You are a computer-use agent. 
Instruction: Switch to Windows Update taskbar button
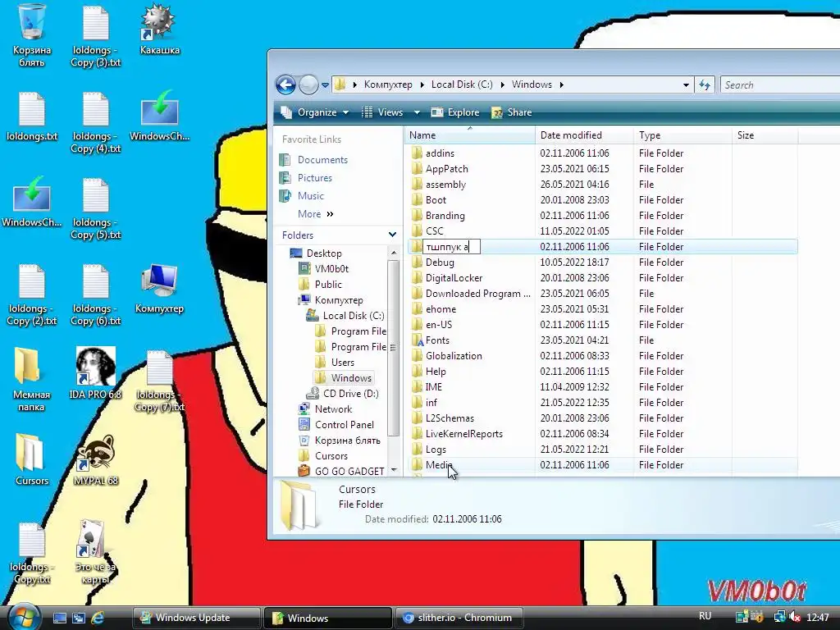196,618
